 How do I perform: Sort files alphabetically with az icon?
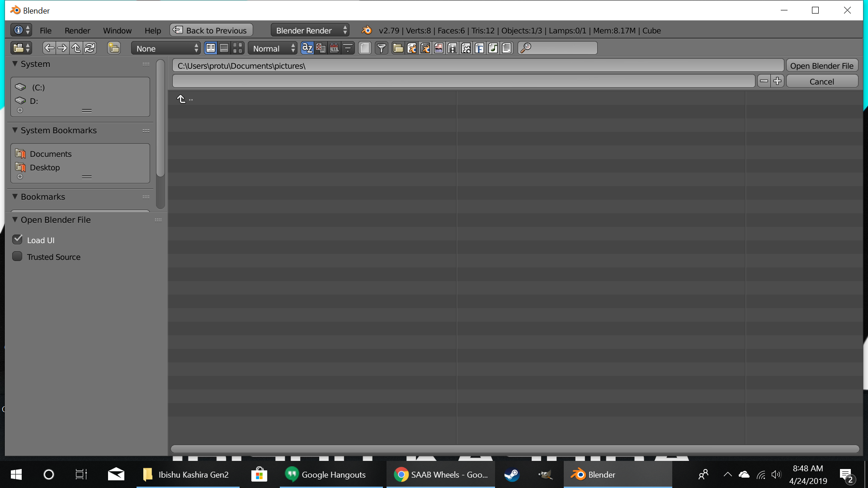(307, 48)
